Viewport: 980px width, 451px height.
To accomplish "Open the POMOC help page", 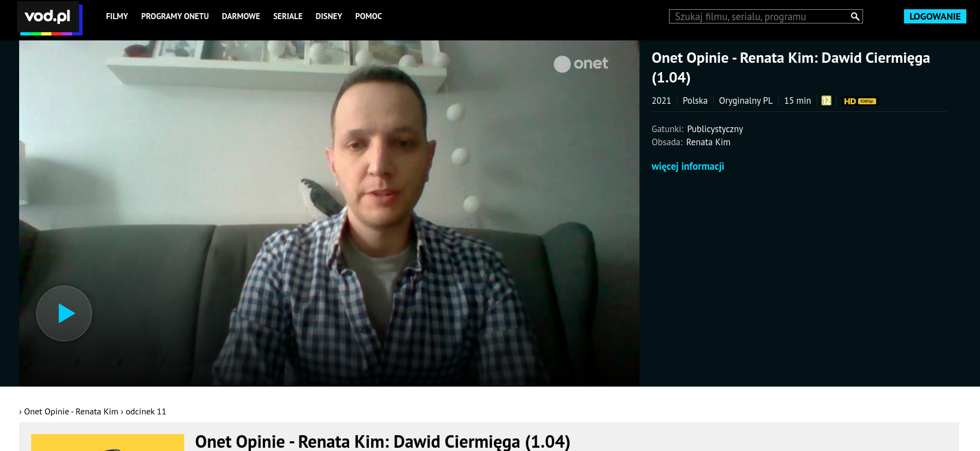I will tap(368, 16).
